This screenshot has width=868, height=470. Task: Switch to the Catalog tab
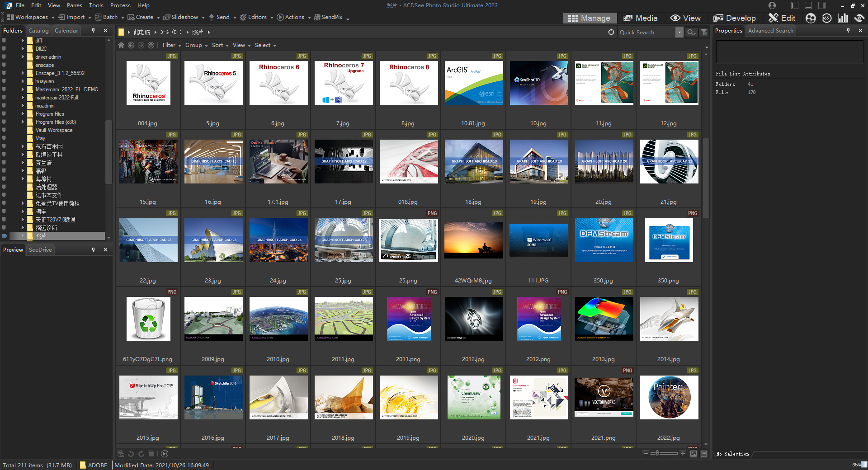pos(38,30)
